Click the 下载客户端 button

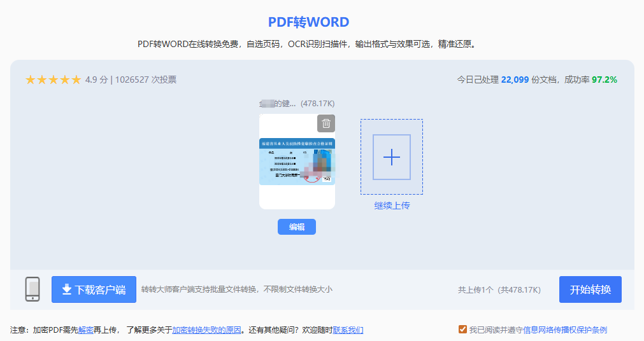[94, 289]
